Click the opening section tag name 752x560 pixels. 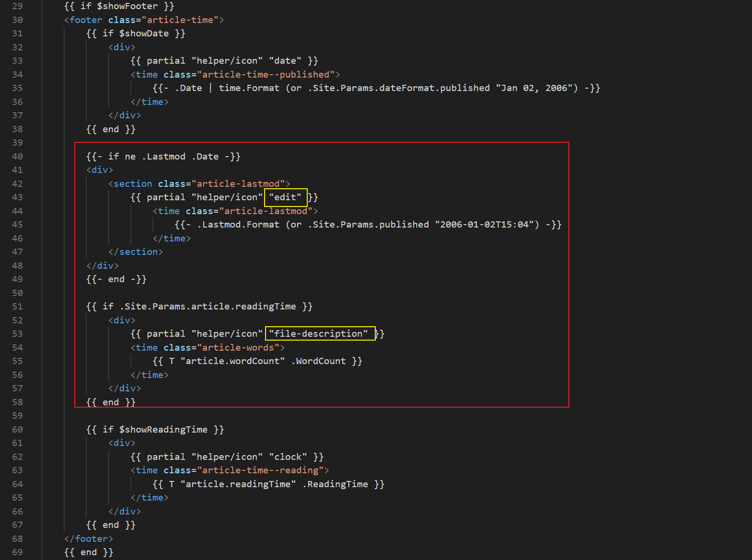tap(133, 184)
